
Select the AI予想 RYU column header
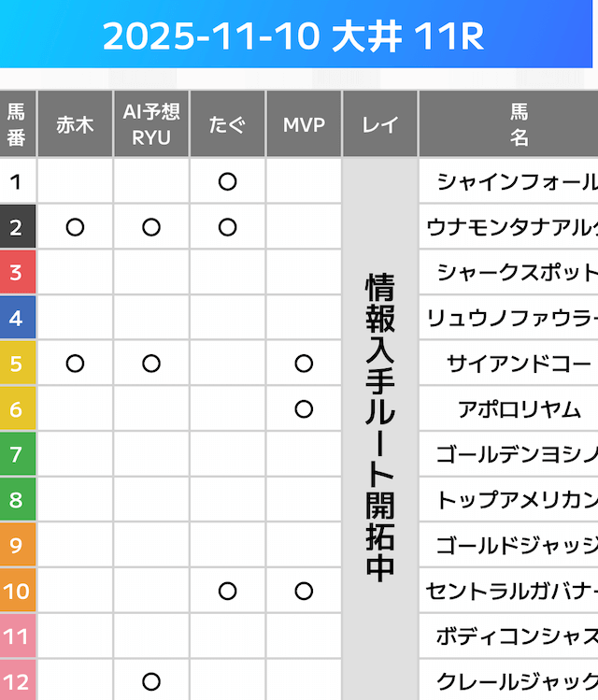(x=151, y=124)
